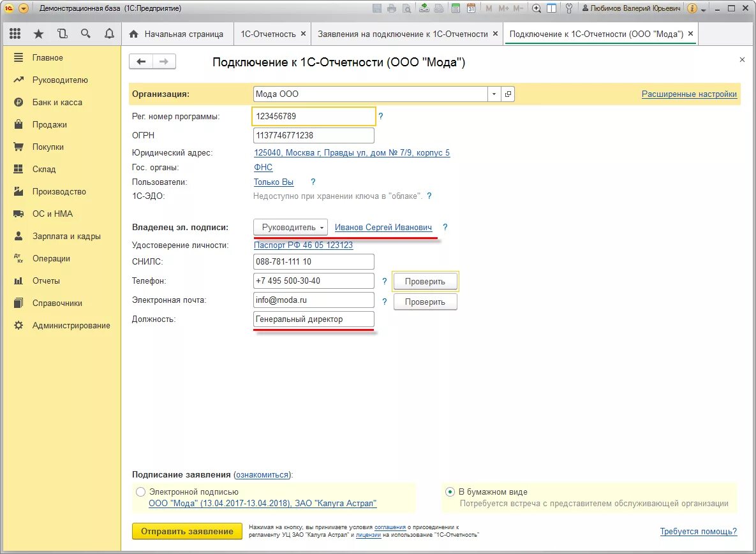Screen dimensions: 756x554
Task: Close the Подключение к 1С-Отчетности tab
Action: click(690, 34)
